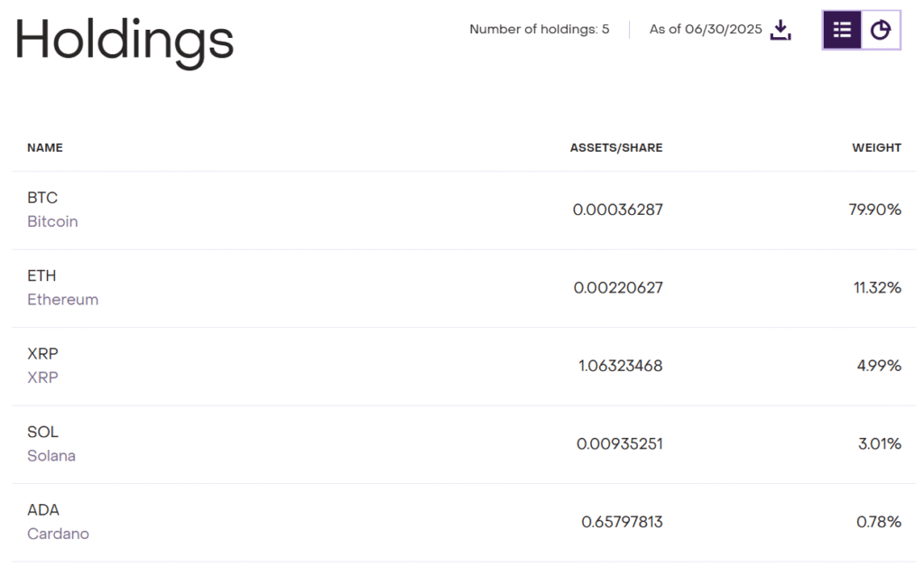This screenshot has height=568, width=924.
Task: Download the holdings data file
Action: [781, 30]
